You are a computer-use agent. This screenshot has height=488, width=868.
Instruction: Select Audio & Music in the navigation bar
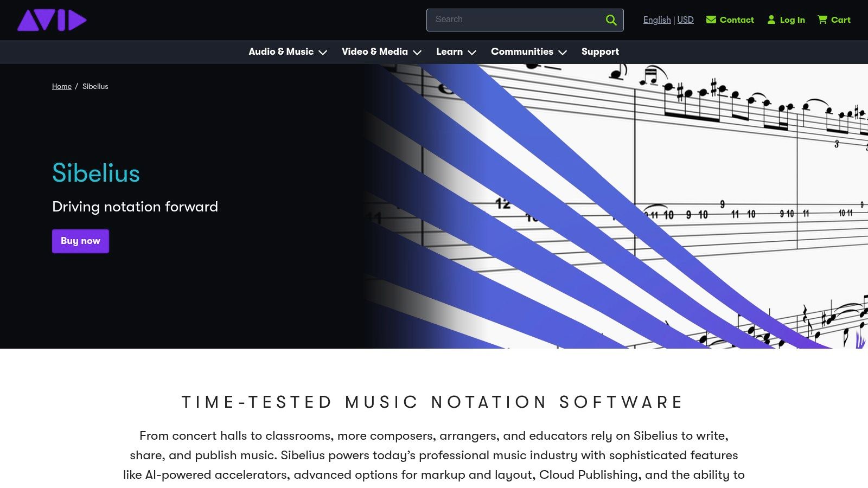tap(280, 52)
